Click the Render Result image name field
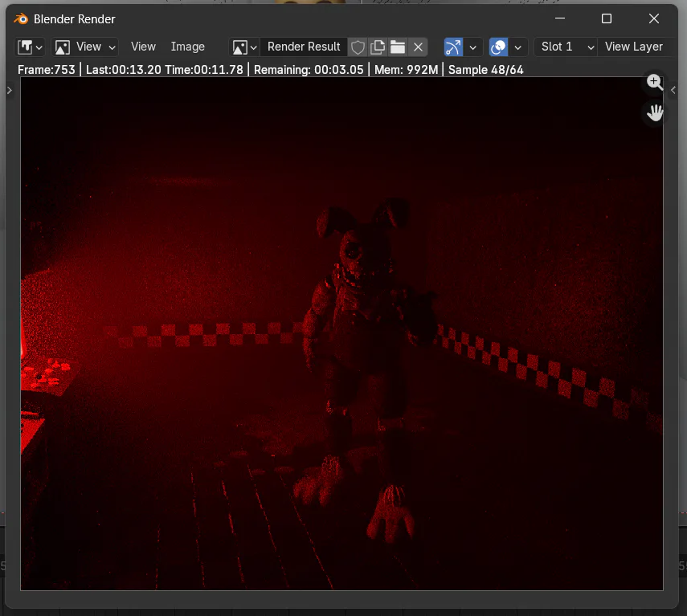Screen dimensions: 687x616 coord(304,47)
